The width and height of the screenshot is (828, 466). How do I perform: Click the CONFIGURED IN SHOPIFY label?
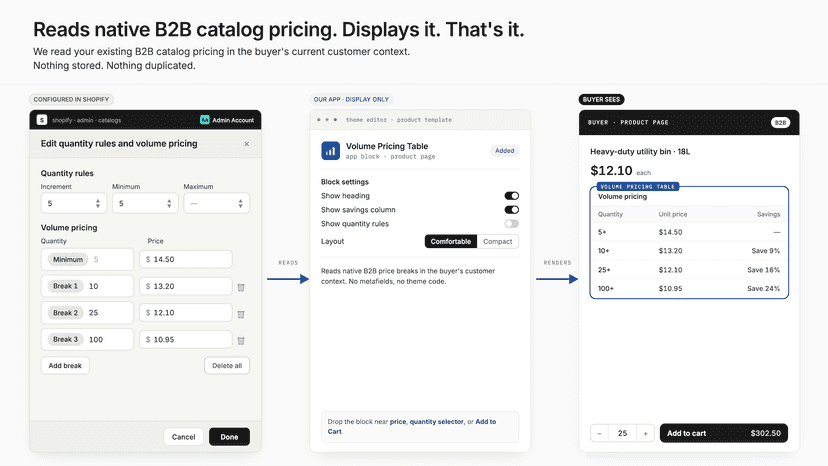coord(71,99)
